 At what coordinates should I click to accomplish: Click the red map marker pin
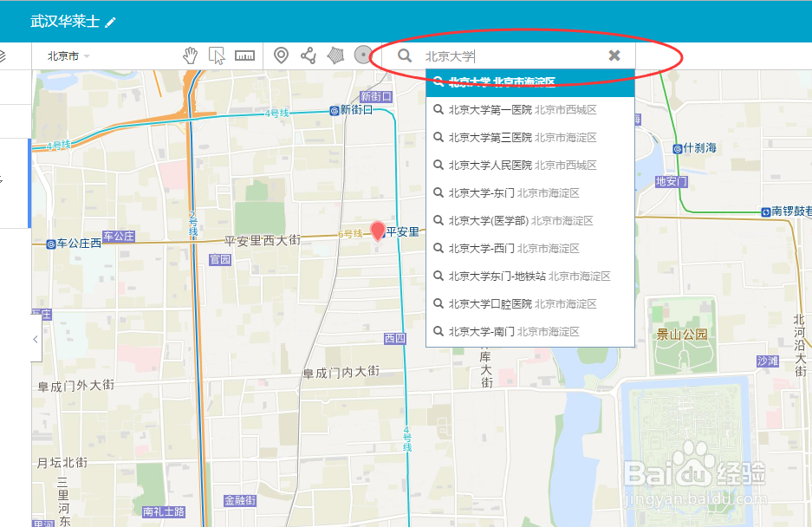378,230
